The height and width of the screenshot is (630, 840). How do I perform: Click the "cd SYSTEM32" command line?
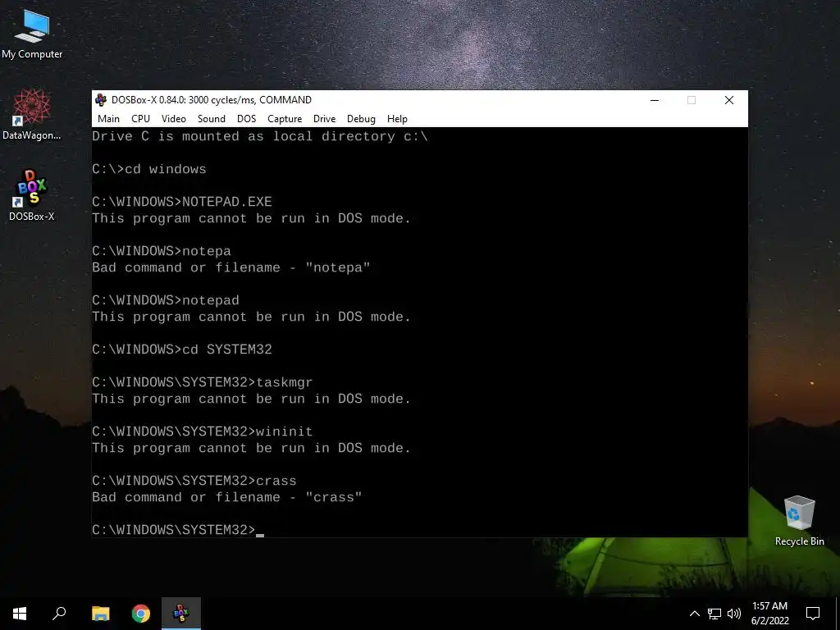click(182, 349)
